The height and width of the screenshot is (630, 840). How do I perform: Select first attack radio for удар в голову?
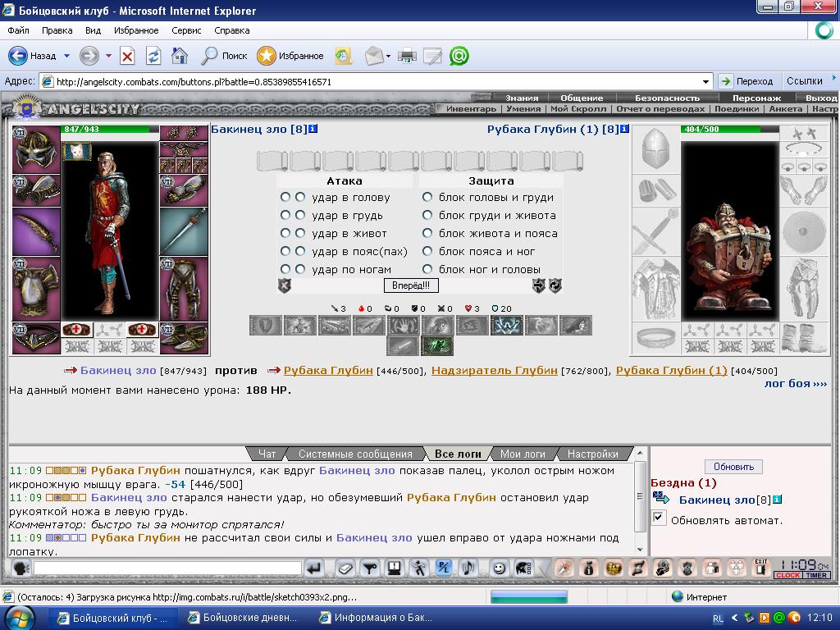point(285,197)
